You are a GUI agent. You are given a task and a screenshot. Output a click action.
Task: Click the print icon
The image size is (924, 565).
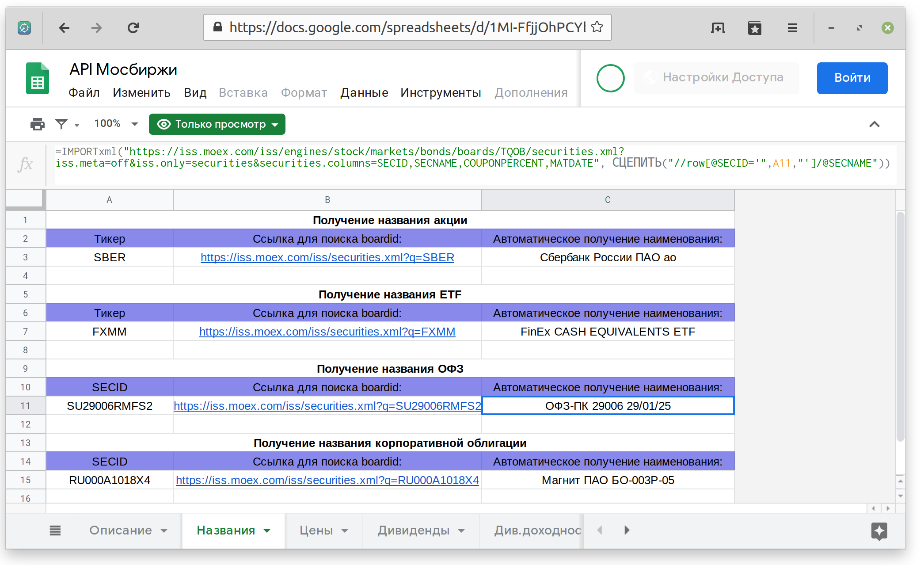pyautogui.click(x=37, y=124)
